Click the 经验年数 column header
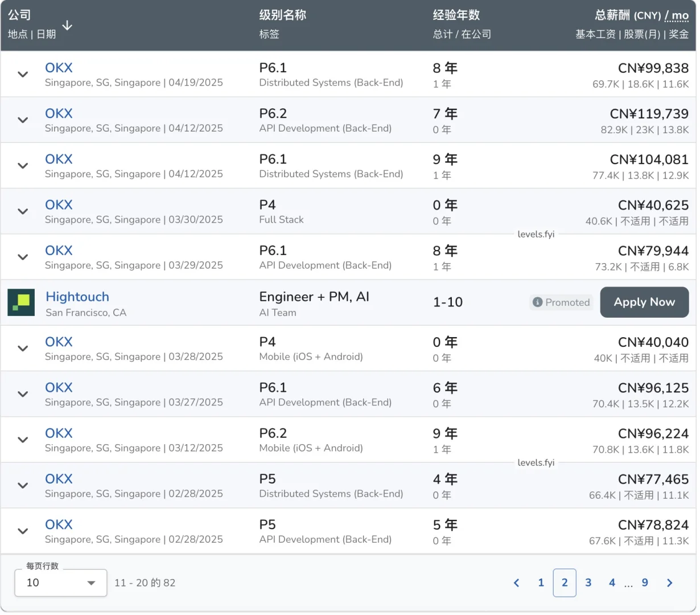 (x=456, y=15)
